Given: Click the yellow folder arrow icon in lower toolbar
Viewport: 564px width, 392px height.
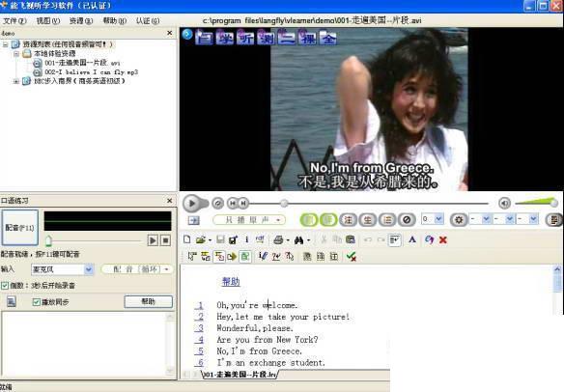Looking at the screenshot, I should (x=232, y=257).
